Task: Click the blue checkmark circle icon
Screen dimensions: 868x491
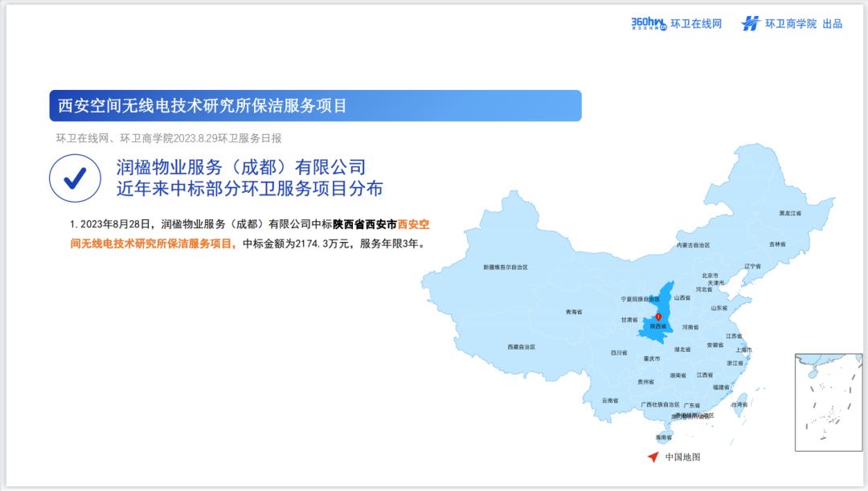Action: point(75,178)
